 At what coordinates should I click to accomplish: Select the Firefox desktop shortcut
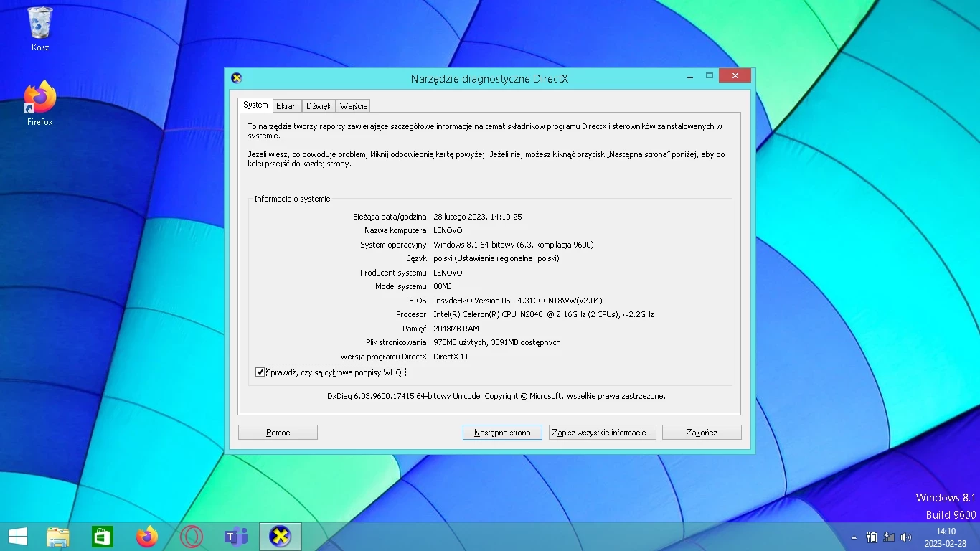coord(40,103)
